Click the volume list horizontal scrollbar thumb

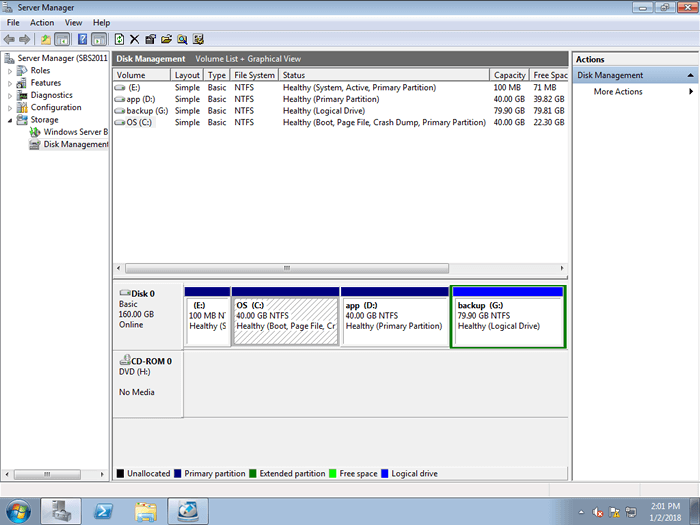click(287, 268)
